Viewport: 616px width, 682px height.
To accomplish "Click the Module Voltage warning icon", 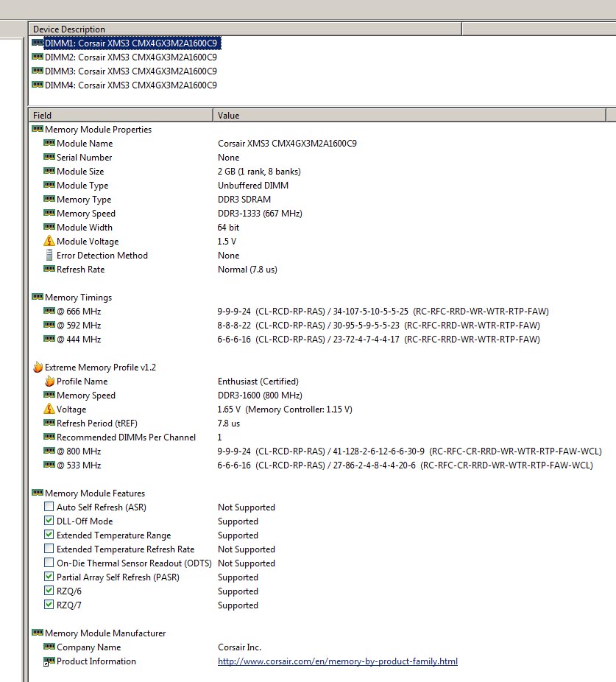I will pyautogui.click(x=49, y=241).
